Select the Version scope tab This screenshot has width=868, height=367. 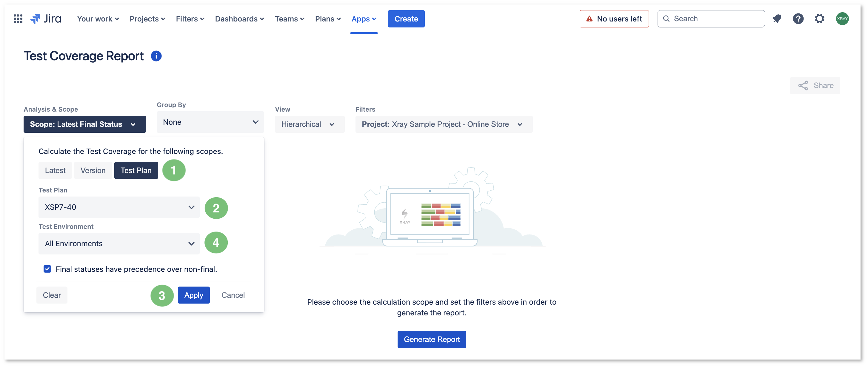[x=93, y=170]
